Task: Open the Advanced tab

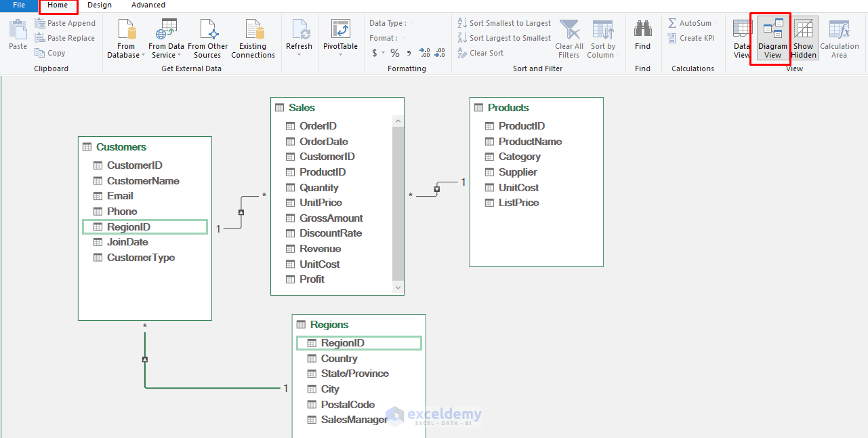Action: point(148,5)
